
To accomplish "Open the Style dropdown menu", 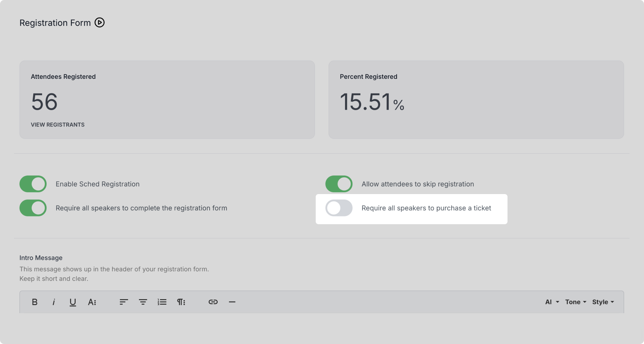I will [x=603, y=302].
